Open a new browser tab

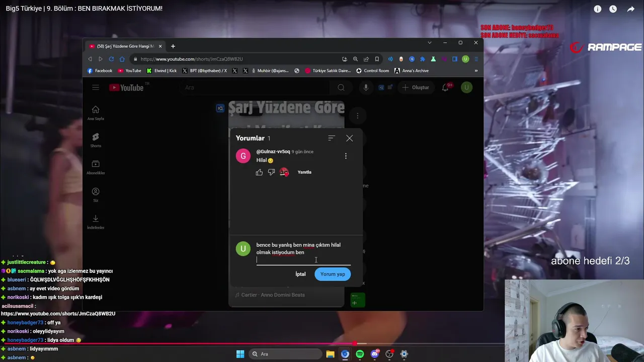coord(173,46)
